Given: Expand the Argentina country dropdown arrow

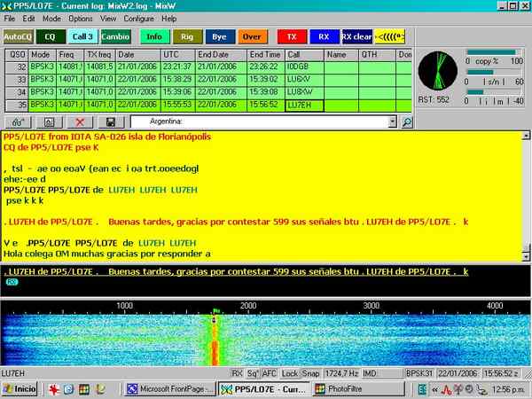Looking at the screenshot, I should (x=392, y=121).
